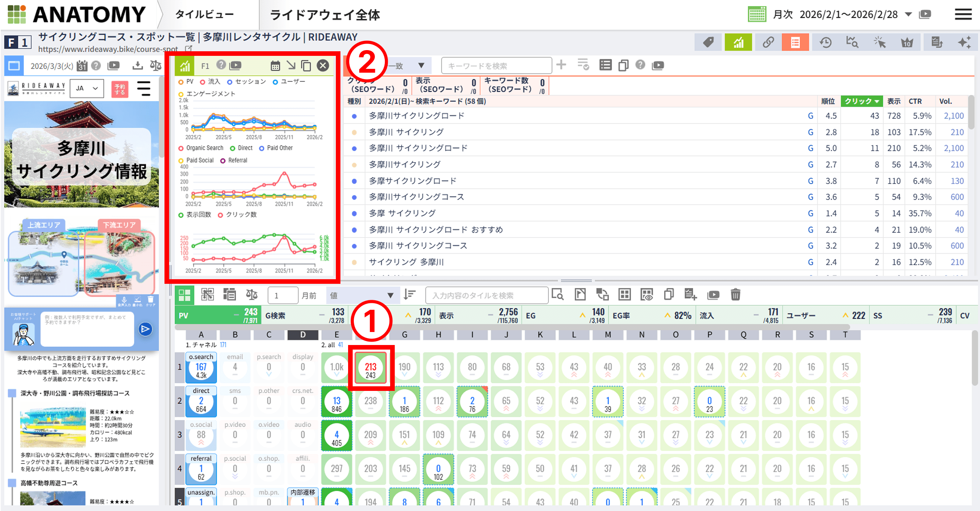Image resolution: width=980 pixels, height=511 pixels.
Task: Click the calendar icon in chart panel
Action: coord(275,65)
